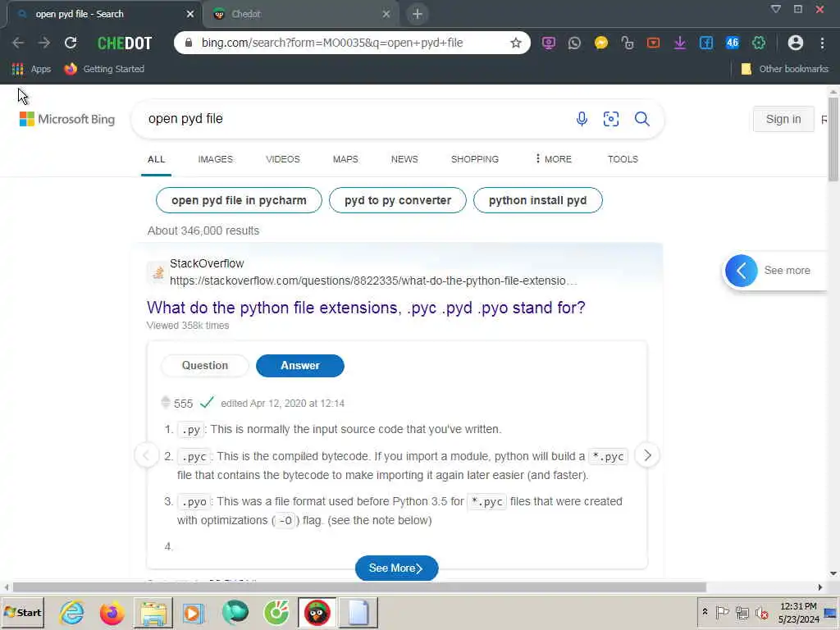Search 'python install pyd' suggestion
Screen dimensions: 840x630
coord(538,200)
